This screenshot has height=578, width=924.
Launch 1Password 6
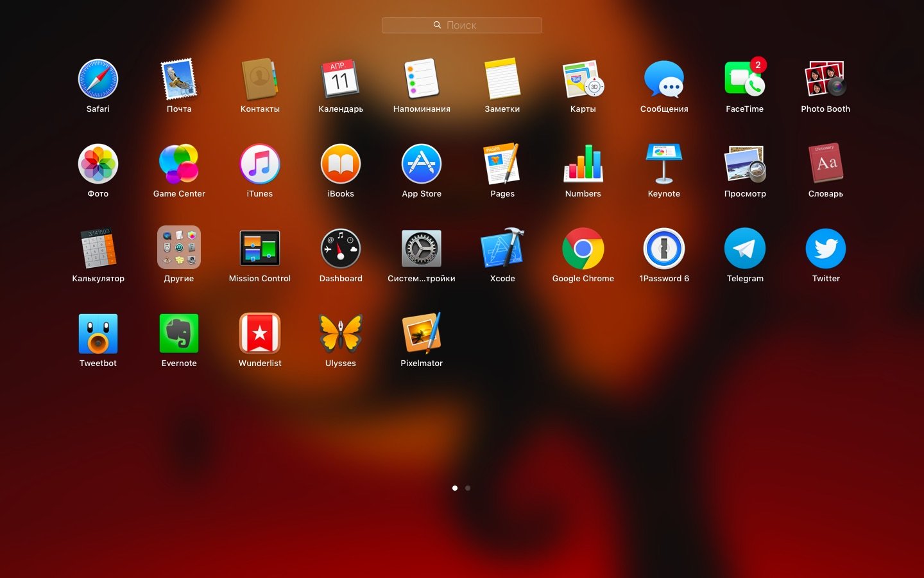pos(664,249)
